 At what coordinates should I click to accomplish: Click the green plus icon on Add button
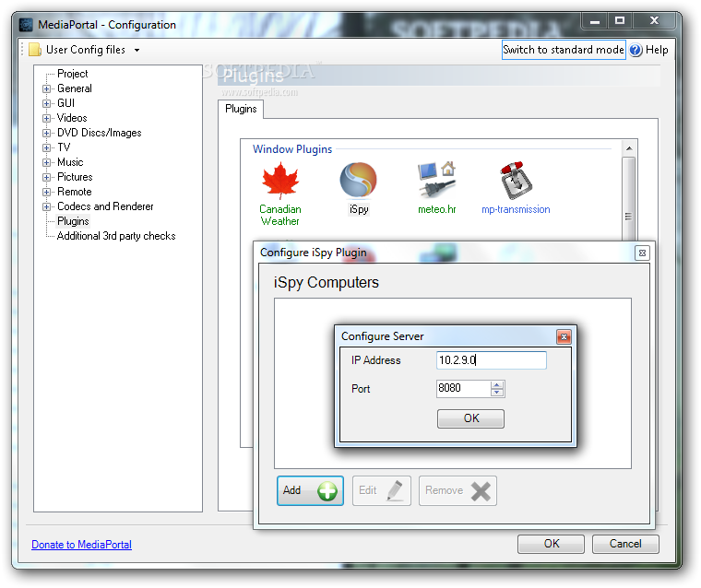pyautogui.click(x=327, y=491)
